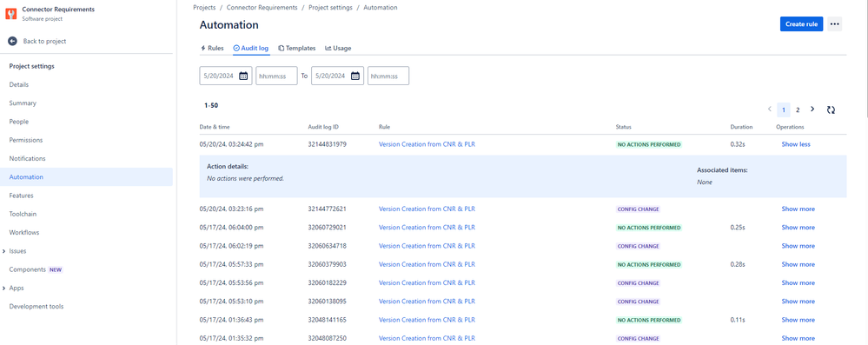Click the start time hh:mm:ss field
This screenshot has width=868, height=345.
click(277, 76)
